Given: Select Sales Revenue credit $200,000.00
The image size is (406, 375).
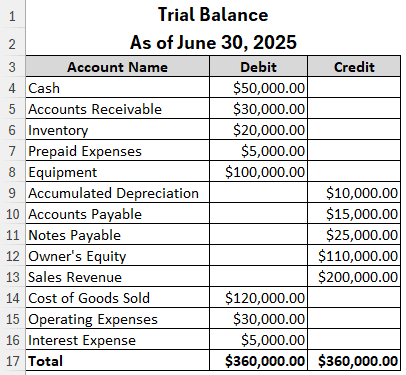Looking at the screenshot, I should [354, 277].
